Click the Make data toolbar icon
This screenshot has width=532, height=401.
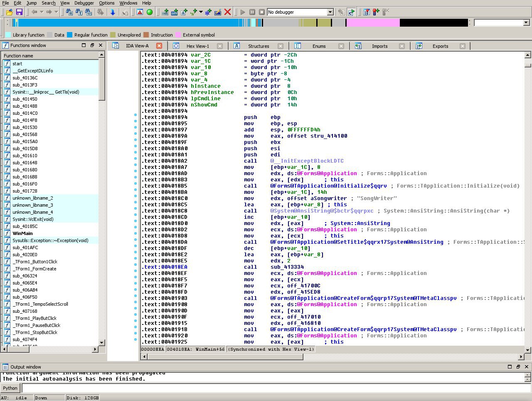tap(175, 12)
